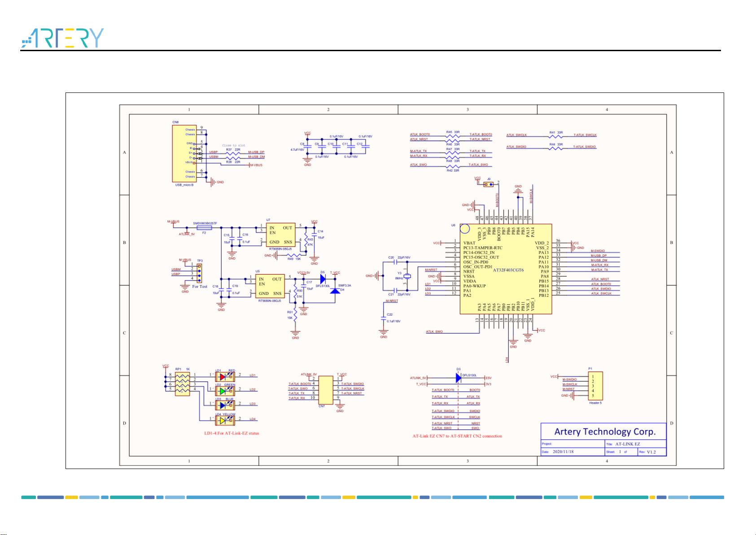Click the 'T-ATLK_SWCLK' net label beside R41
This screenshot has width=756, height=535.
click(585, 135)
